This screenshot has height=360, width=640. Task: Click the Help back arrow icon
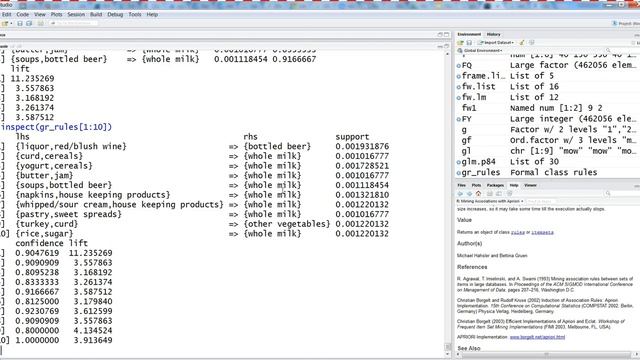460,194
